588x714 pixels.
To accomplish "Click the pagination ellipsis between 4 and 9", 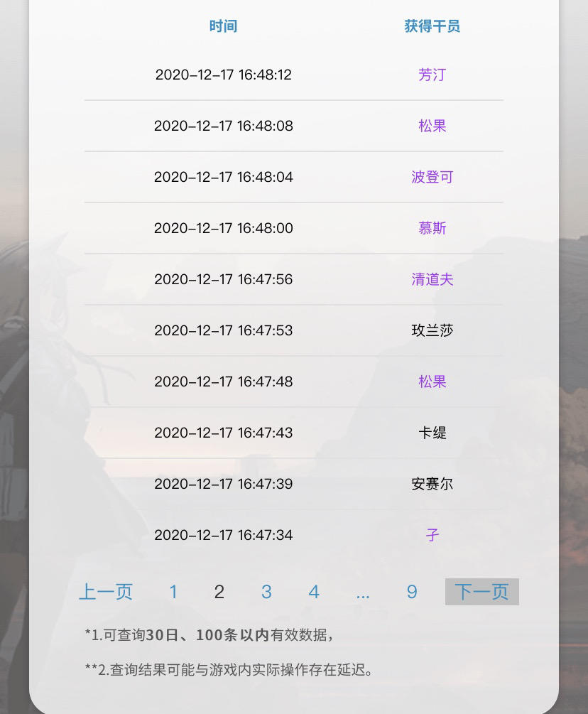I will pos(363,593).
